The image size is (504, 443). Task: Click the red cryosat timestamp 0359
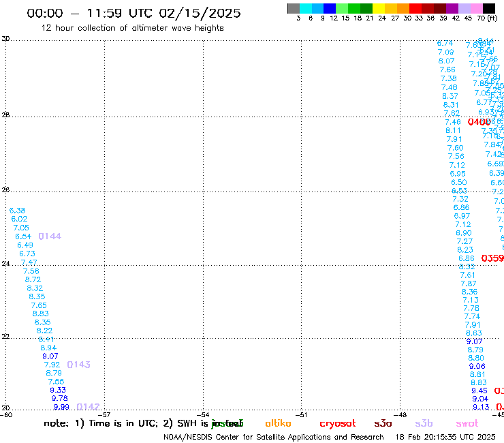coord(492,258)
